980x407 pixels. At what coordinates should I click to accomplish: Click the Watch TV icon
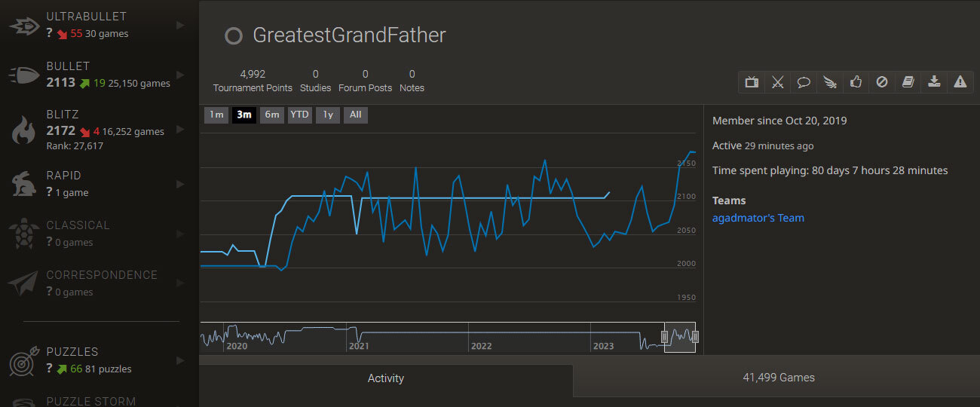coord(752,82)
